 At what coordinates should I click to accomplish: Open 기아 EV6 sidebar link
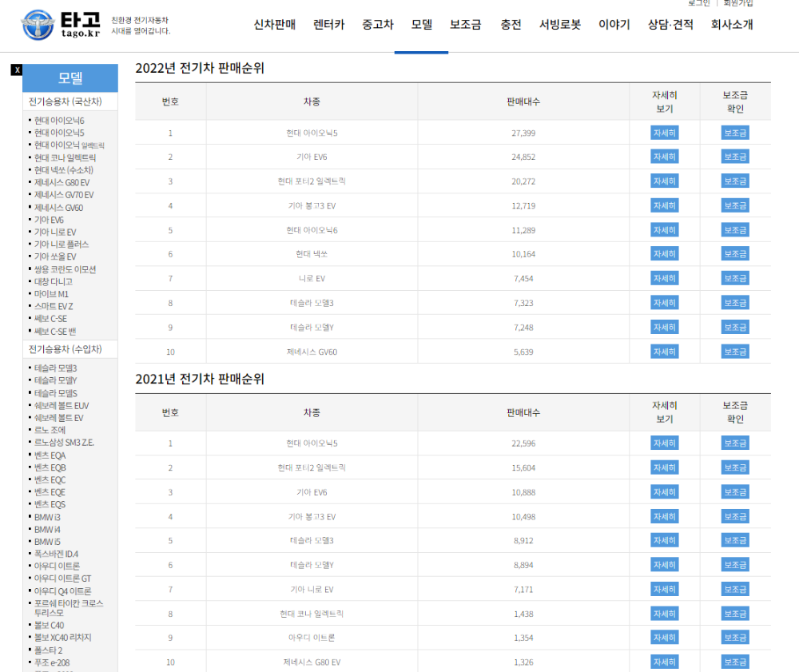click(x=49, y=220)
